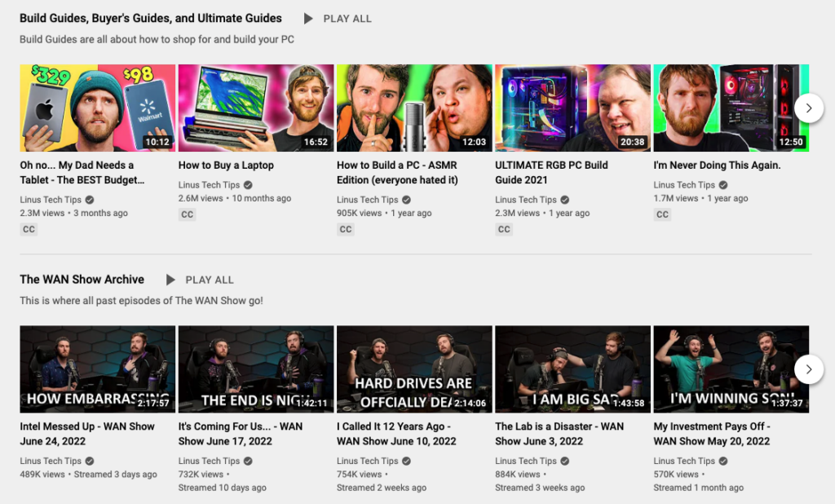Screen dimensions: 835x504
Task: Click CC badge under How to Buy a Laptop
Action: pos(188,214)
